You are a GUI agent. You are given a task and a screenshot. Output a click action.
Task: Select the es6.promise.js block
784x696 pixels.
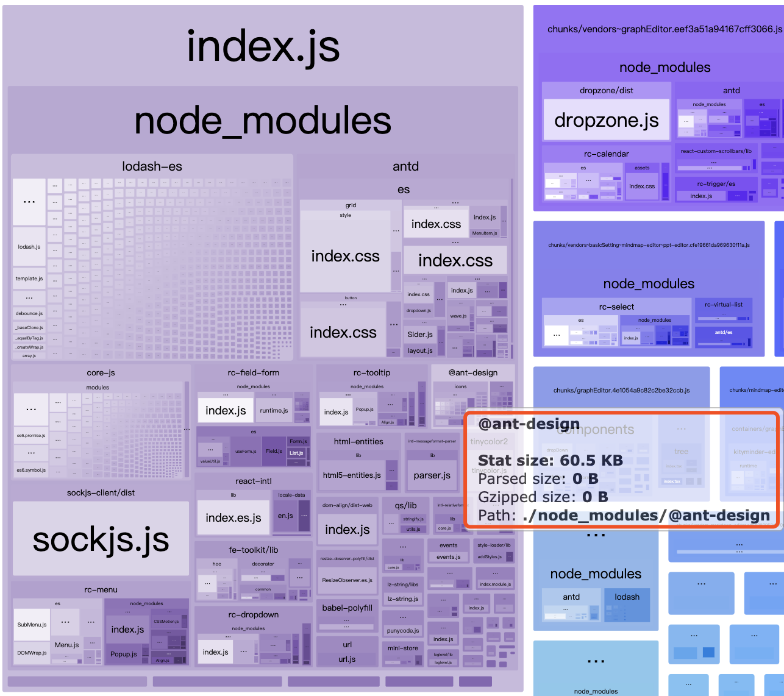[x=30, y=435]
